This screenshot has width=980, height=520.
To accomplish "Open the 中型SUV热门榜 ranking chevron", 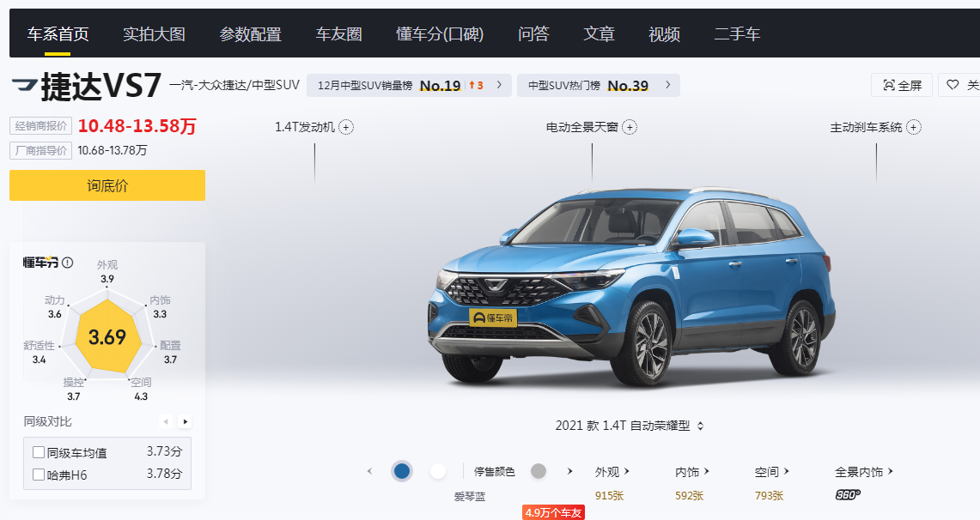I will point(667,85).
